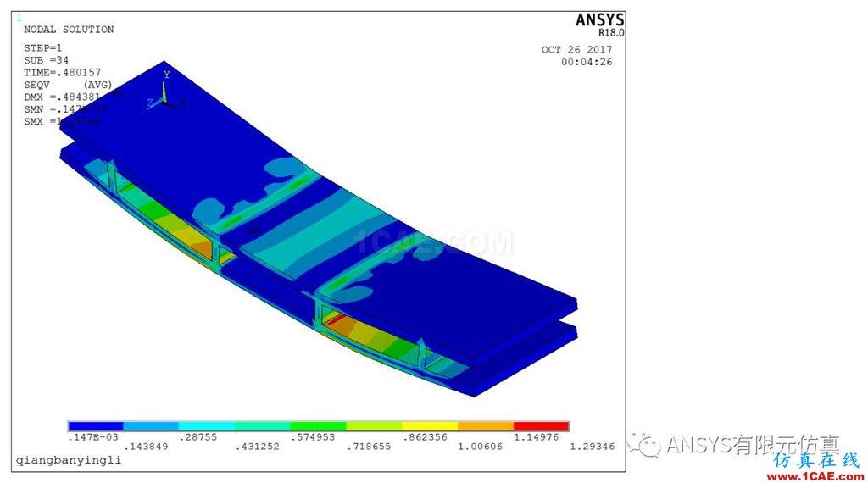The height and width of the screenshot is (483, 868).
Task: Select the SUB =34 label
Action: click(46, 60)
